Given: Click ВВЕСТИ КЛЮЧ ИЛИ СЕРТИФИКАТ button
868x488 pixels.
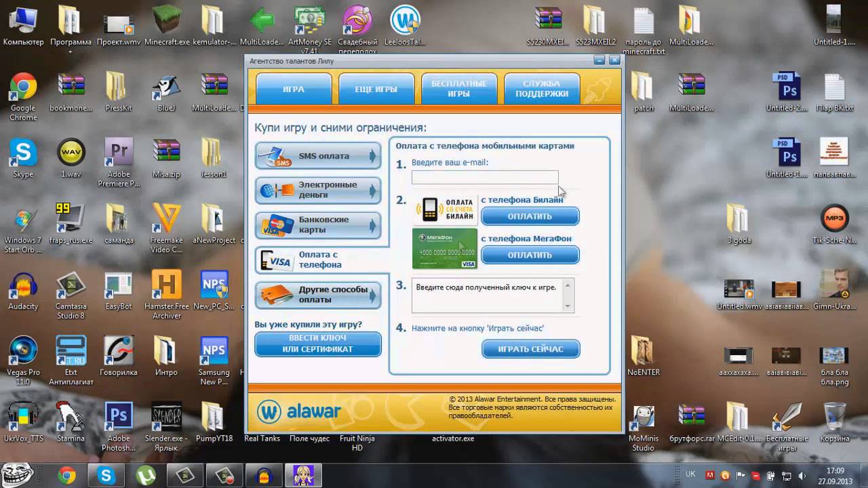Looking at the screenshot, I should 318,344.
